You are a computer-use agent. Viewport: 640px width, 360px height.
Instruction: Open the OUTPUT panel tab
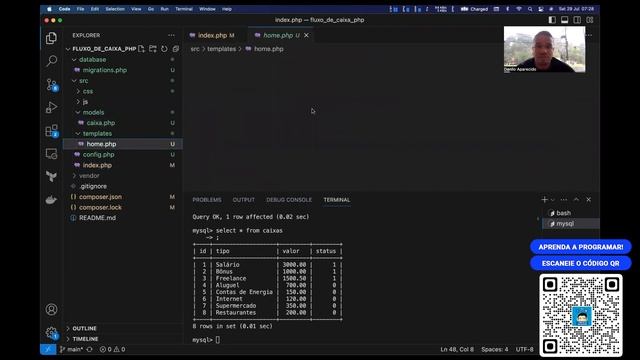(x=244, y=200)
